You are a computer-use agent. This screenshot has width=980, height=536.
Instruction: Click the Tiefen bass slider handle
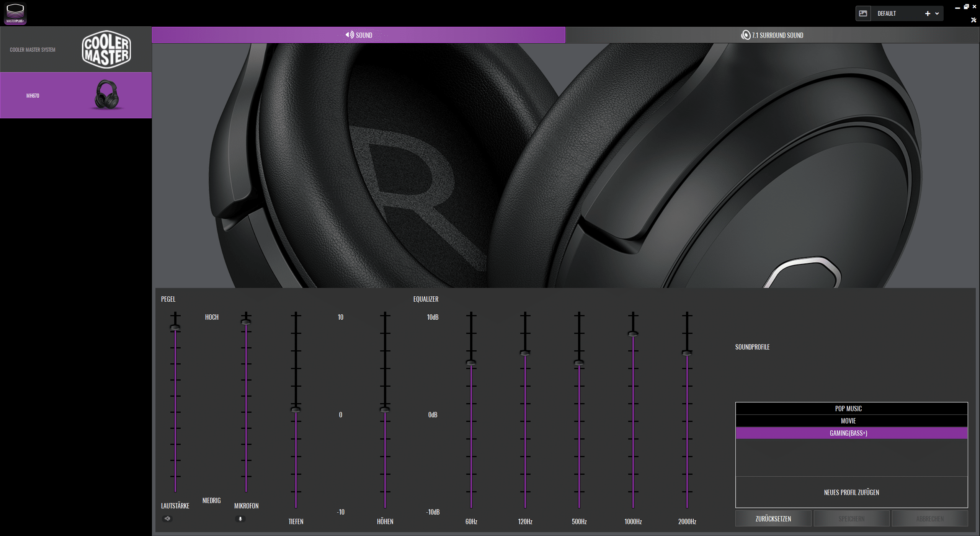(x=296, y=410)
